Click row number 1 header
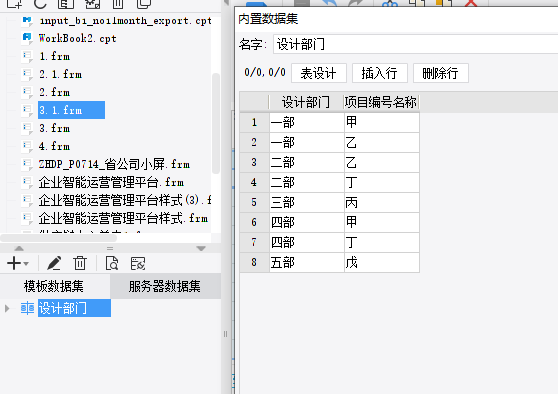This screenshot has width=558, height=394. [254, 122]
